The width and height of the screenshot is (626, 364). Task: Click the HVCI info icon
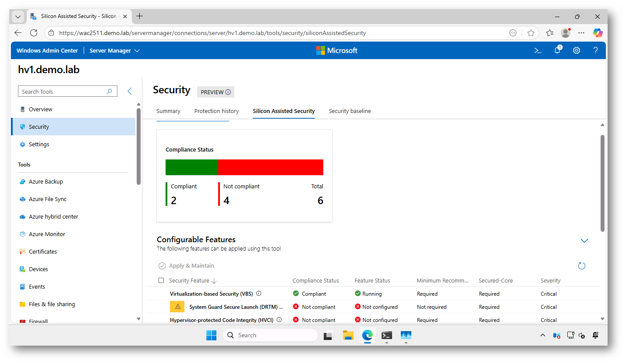(279, 320)
